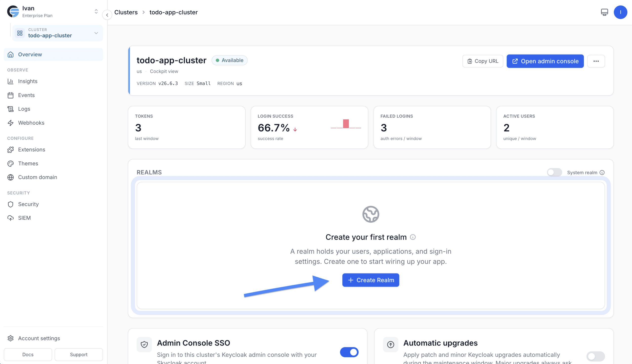Click the Available status badge
The width and height of the screenshot is (632, 364).
pos(229,60)
